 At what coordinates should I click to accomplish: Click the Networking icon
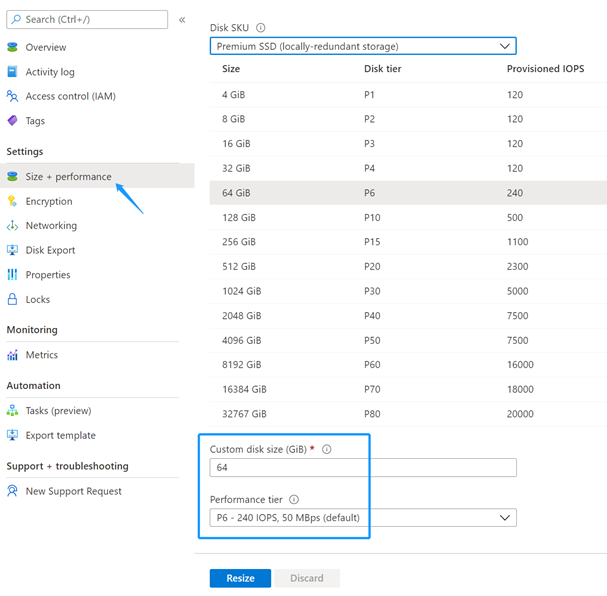(13, 226)
